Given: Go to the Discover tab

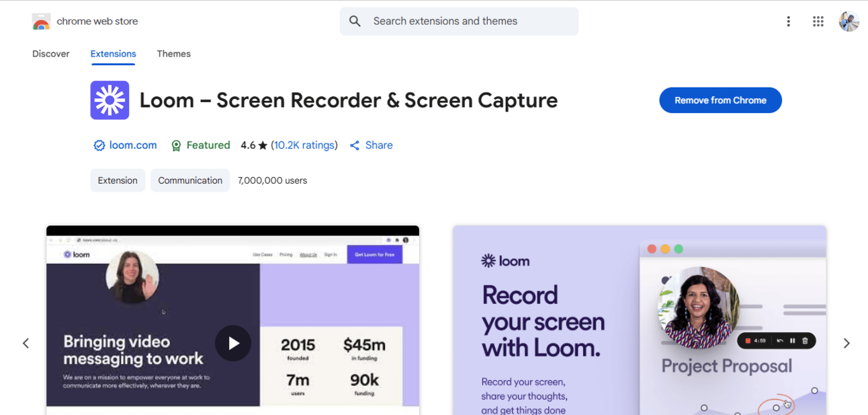Looking at the screenshot, I should click(x=51, y=54).
